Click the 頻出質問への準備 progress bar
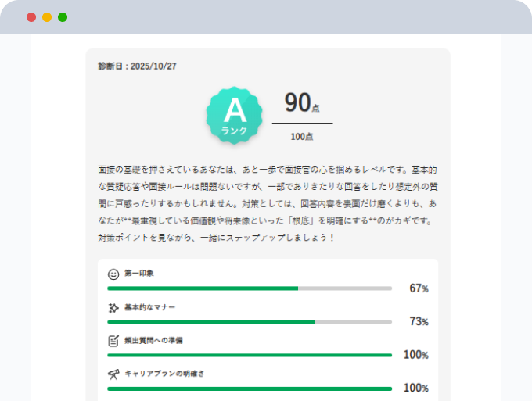The width and height of the screenshot is (532, 401). pos(250,355)
